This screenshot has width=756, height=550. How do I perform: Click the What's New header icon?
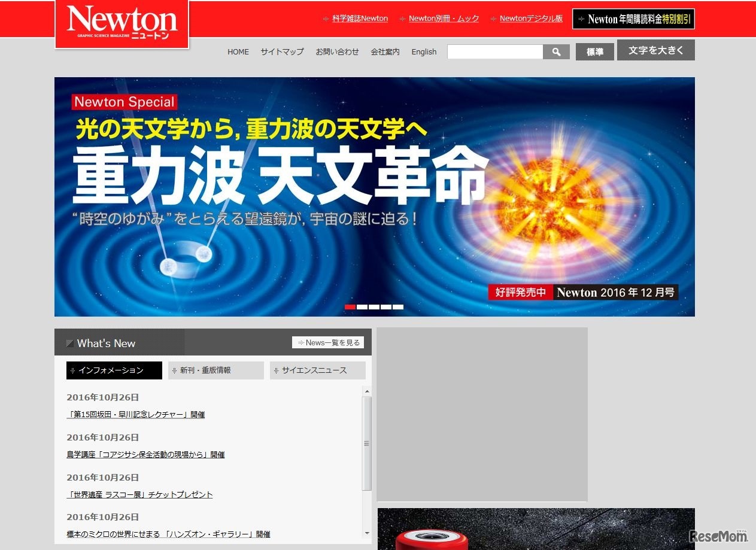pyautogui.click(x=70, y=343)
